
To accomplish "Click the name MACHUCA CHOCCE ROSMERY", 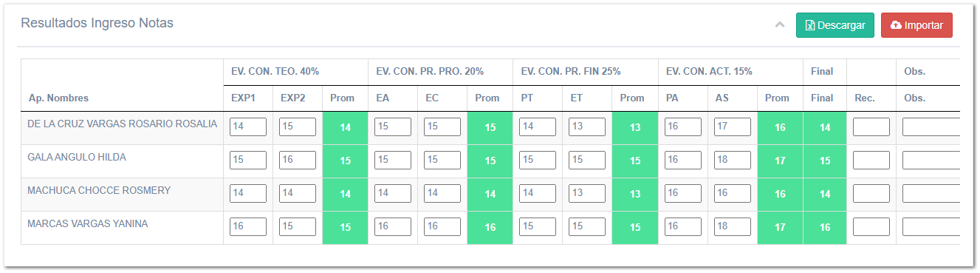I will (99, 191).
